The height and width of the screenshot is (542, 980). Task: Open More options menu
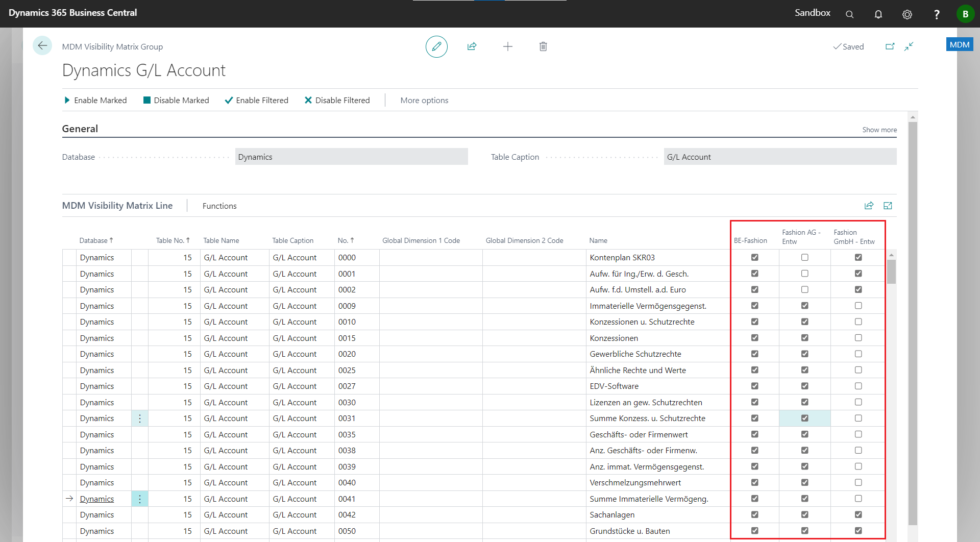424,101
